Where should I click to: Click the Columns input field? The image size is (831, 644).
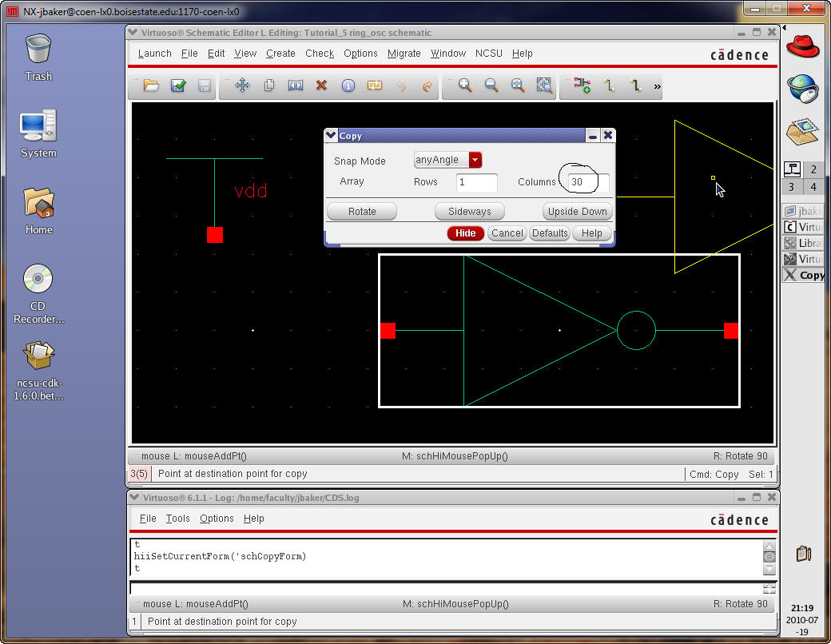pos(587,182)
